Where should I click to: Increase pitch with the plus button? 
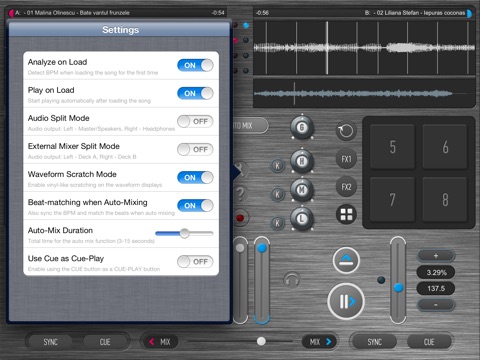(x=436, y=256)
